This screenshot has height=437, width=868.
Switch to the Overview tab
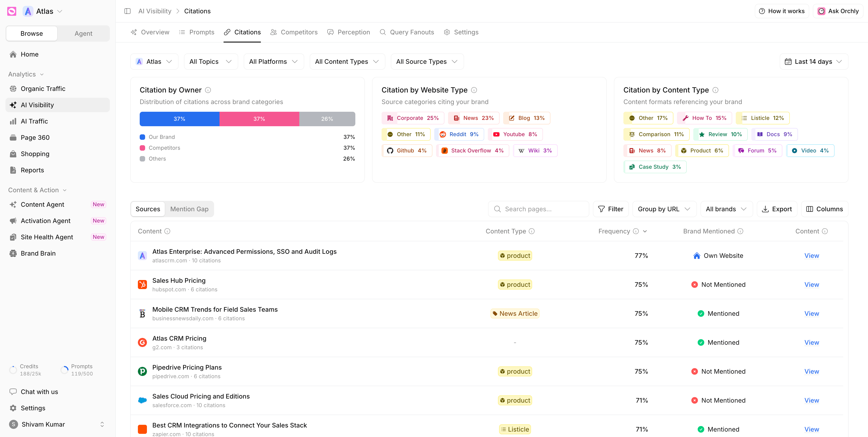(150, 32)
